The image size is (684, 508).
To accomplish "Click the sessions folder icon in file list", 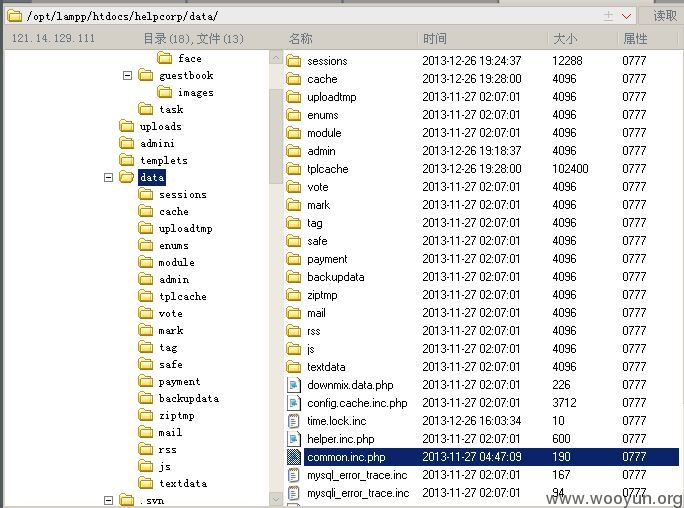I will [x=294, y=61].
